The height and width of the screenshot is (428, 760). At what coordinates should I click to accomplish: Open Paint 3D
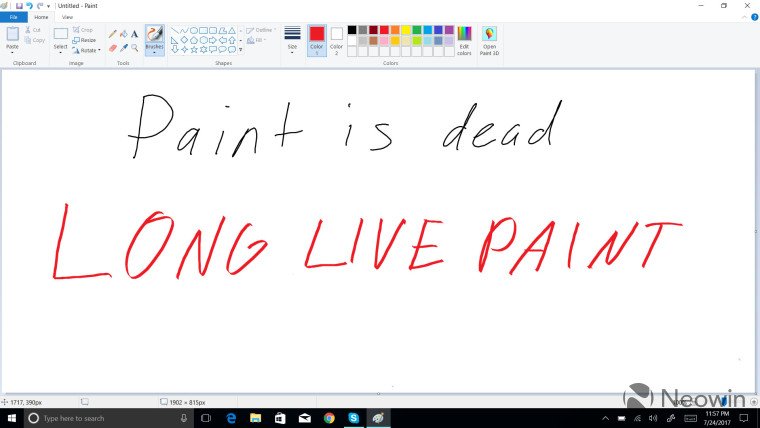489,41
